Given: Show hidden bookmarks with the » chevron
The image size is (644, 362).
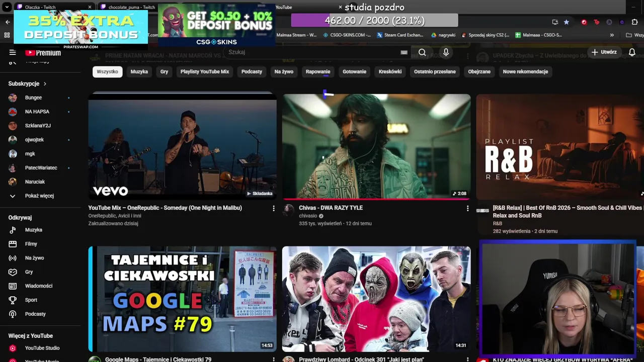Looking at the screenshot, I should [612, 35].
